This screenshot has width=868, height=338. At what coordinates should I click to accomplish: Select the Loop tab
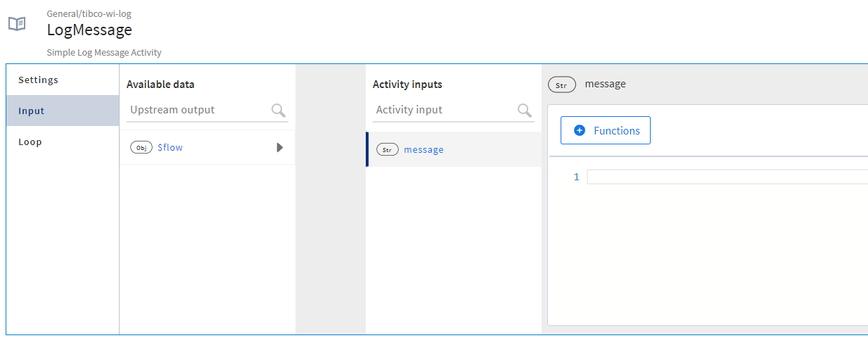30,142
